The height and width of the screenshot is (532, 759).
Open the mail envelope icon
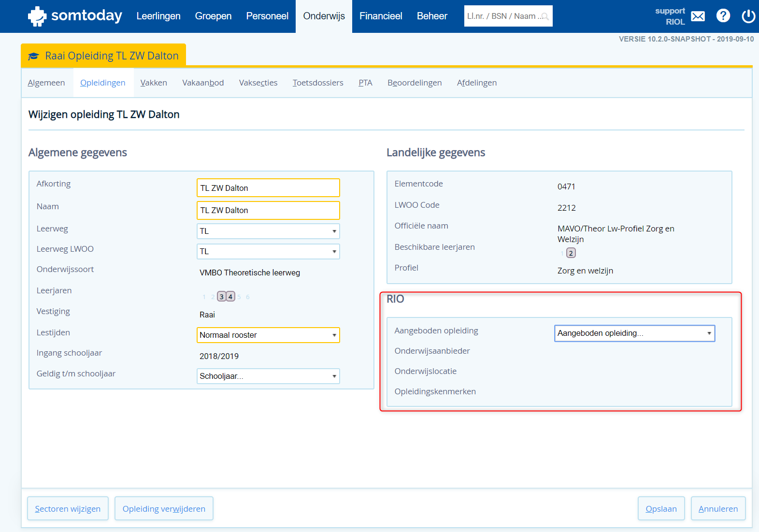698,16
